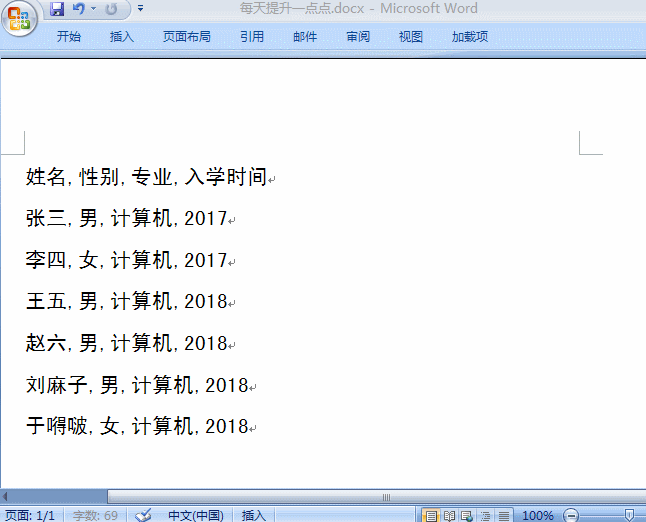Image resolution: width=646 pixels, height=522 pixels.
Task: Switch to Print Layout view
Action: [x=431, y=515]
